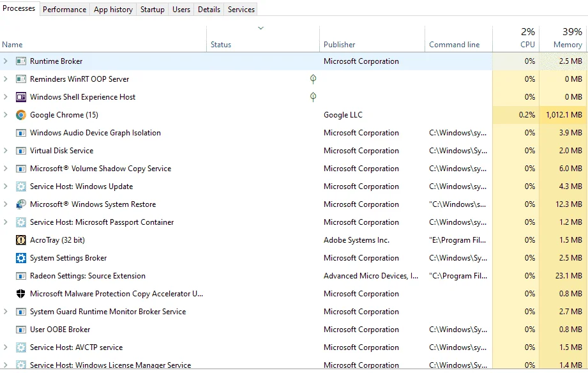Screen dimensions: 588x373
Task: Click the Windows System Restore icon
Action: (x=20, y=204)
